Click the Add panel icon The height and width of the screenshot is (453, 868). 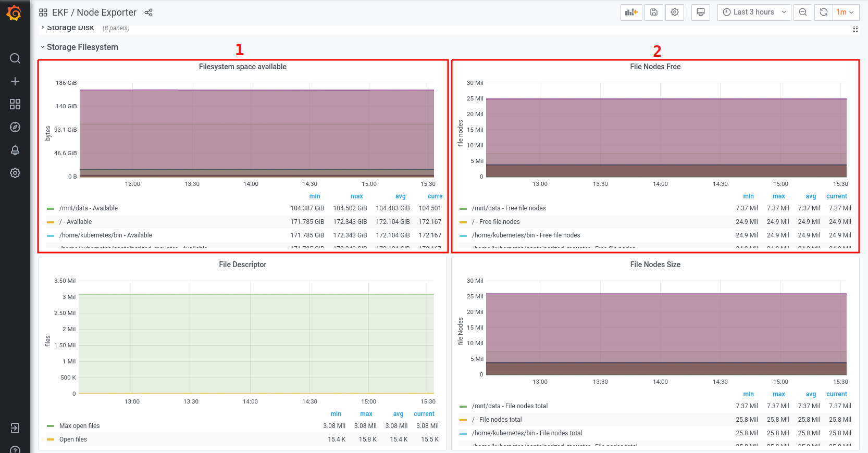tap(631, 12)
